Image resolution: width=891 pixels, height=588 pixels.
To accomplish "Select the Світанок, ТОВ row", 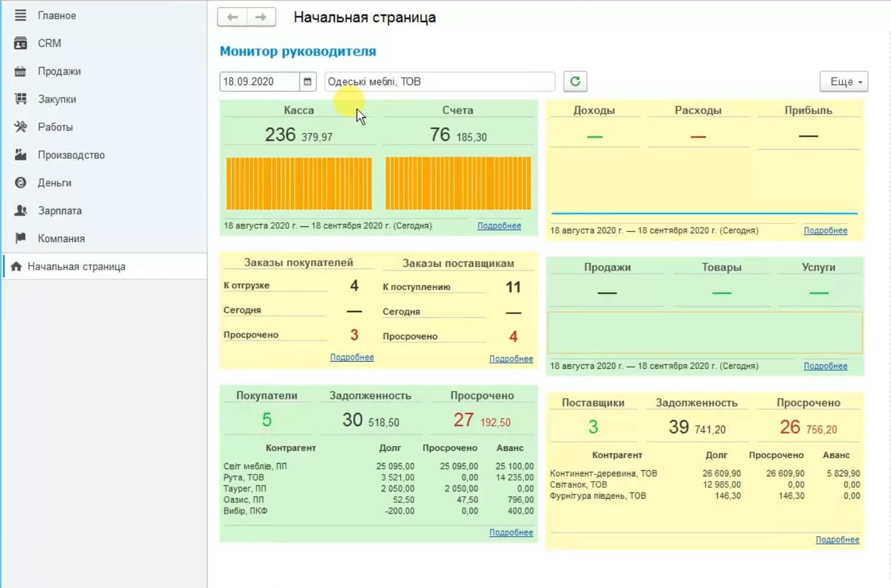I will 704,484.
